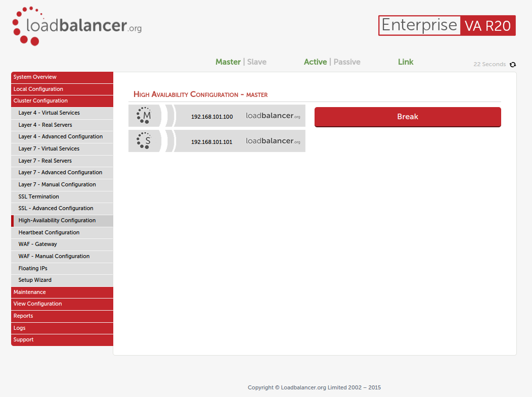Click the Slave status indicator
This screenshot has height=397, width=532.
click(x=257, y=62)
